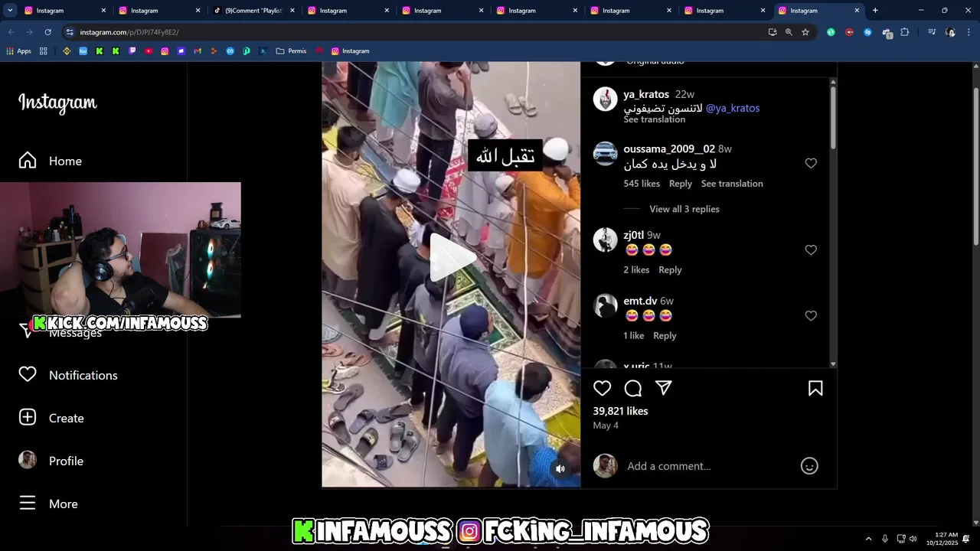Screen dimensions: 980x551
Task: Go back to previous page
Action: (x=11, y=32)
